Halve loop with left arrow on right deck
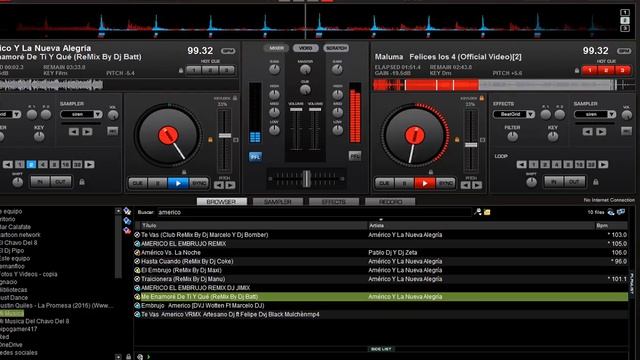Image resolution: width=640 pixels, height=360 pixels. (521, 164)
